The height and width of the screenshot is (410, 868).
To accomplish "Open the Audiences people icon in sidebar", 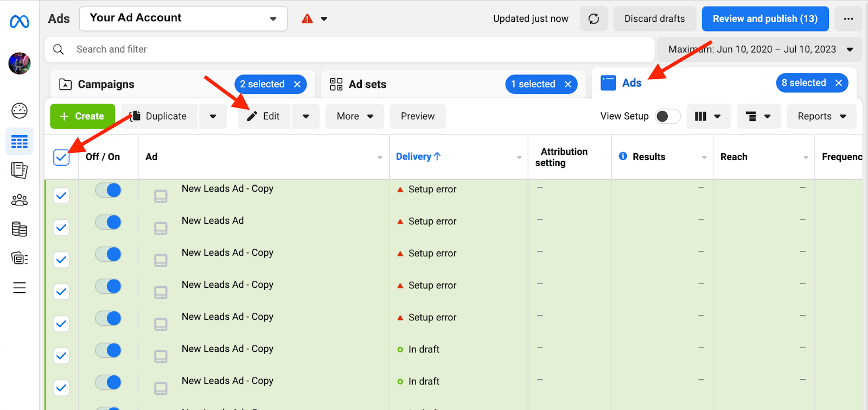I will pos(20,200).
